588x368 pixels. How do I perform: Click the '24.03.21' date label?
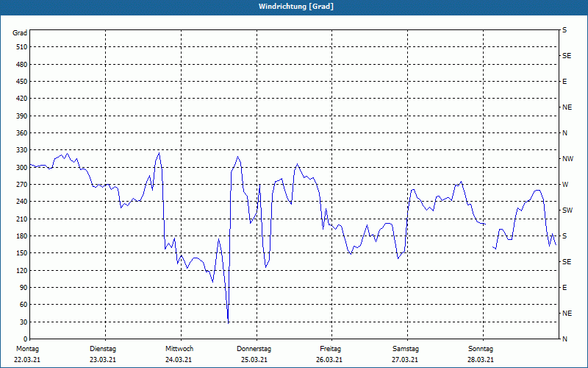point(179,360)
